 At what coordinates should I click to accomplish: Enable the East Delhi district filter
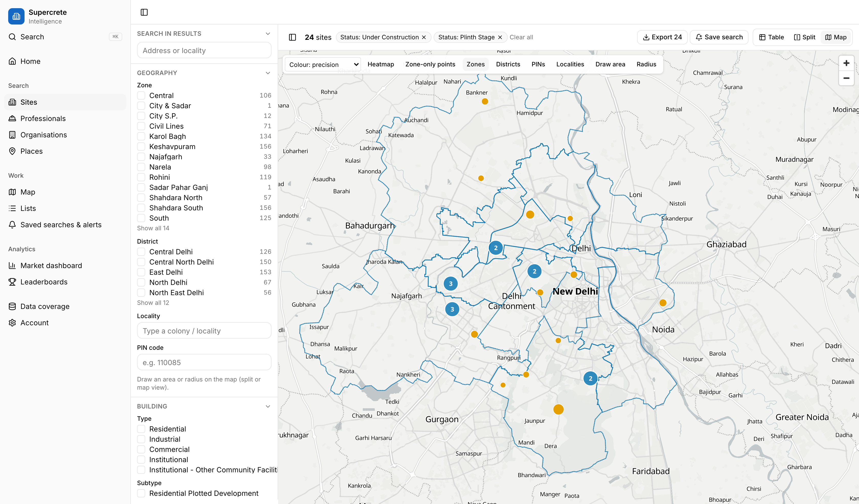click(x=141, y=272)
